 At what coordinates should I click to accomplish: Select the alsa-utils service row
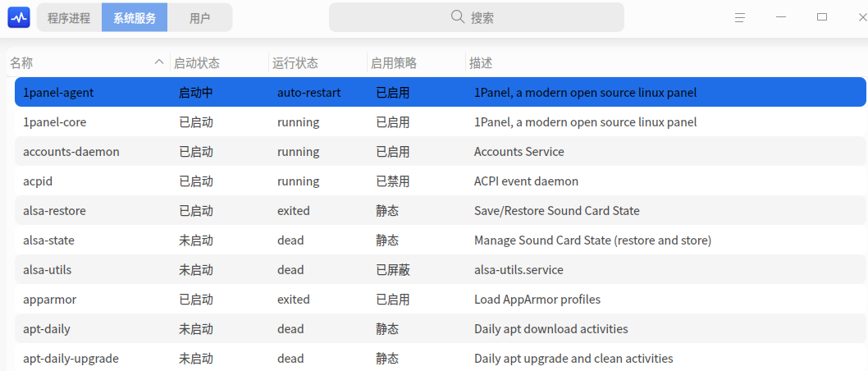click(440, 270)
